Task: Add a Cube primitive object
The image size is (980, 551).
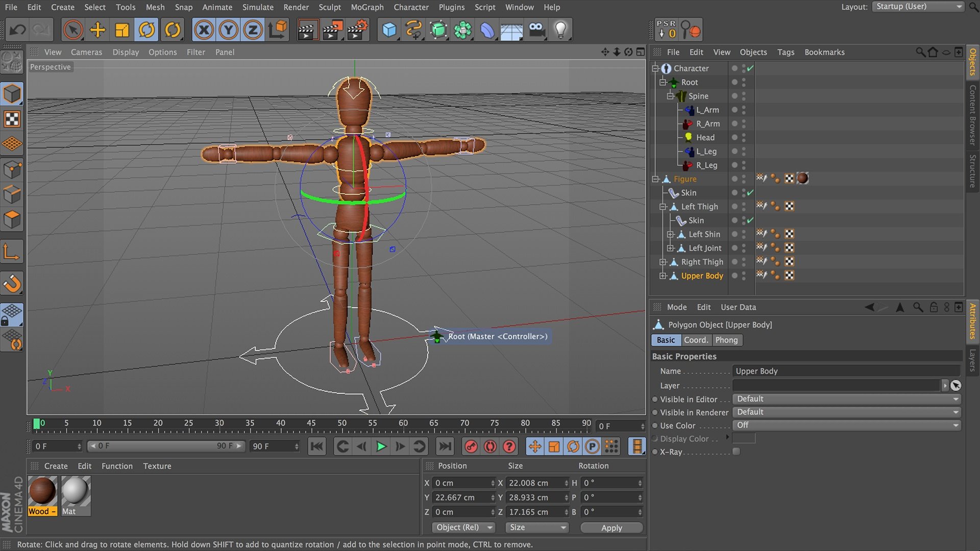Action: (389, 30)
